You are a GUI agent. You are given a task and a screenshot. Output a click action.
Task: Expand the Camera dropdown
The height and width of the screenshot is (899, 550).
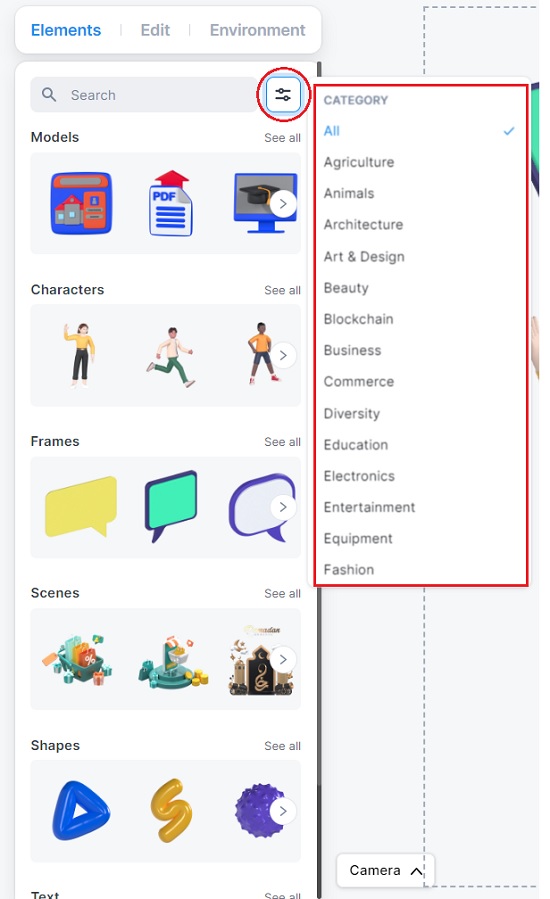385,870
